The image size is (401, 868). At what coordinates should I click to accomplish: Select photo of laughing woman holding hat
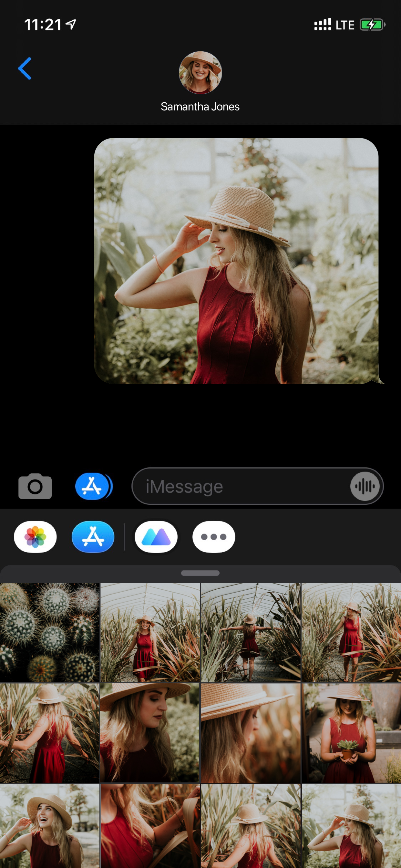pyautogui.click(x=49, y=826)
